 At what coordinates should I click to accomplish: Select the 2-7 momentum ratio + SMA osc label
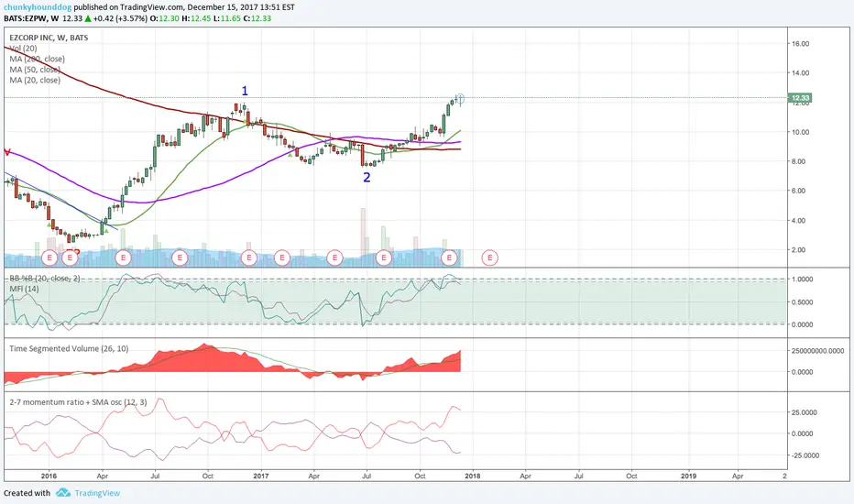click(x=78, y=402)
